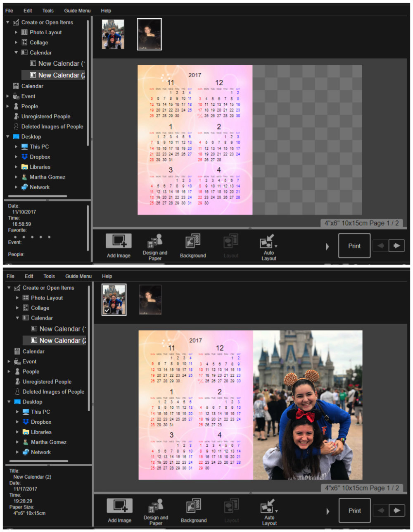
Task: Expand the Collage arrow in the lower window
Action: coord(17,308)
